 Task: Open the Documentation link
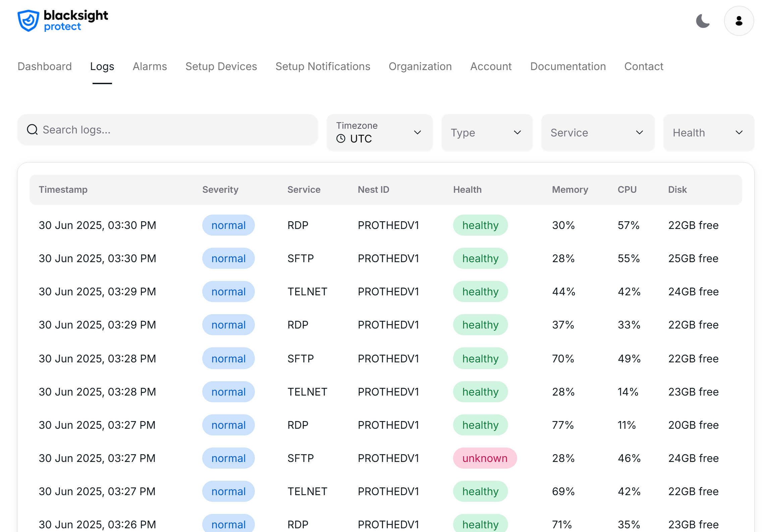tap(567, 66)
